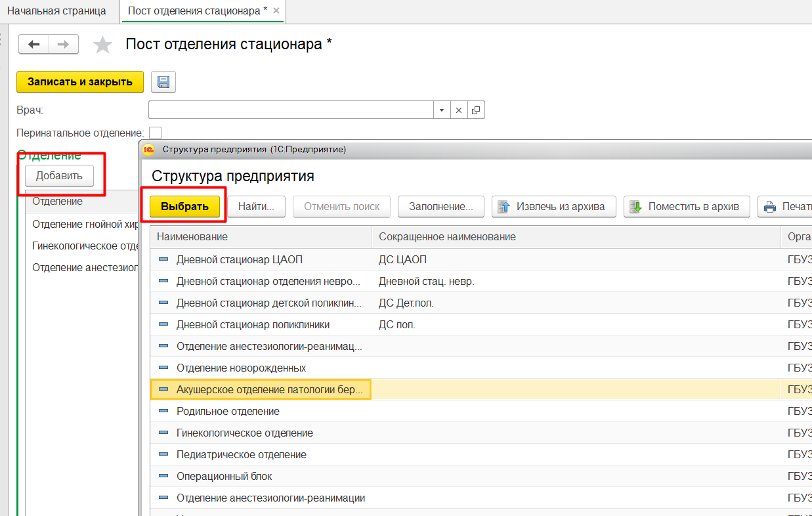Click Извлечь из архива button
The width and height of the screenshot is (812, 516).
pyautogui.click(x=555, y=206)
